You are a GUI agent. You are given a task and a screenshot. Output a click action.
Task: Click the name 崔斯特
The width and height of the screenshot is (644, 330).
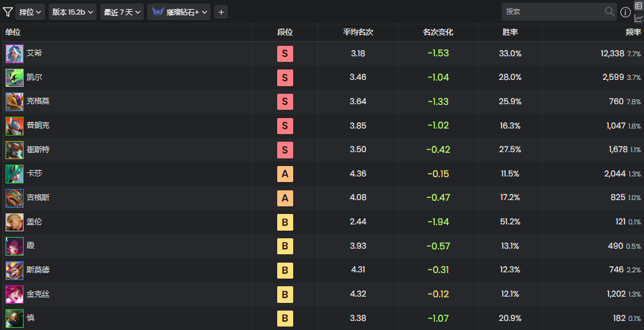[38, 149]
